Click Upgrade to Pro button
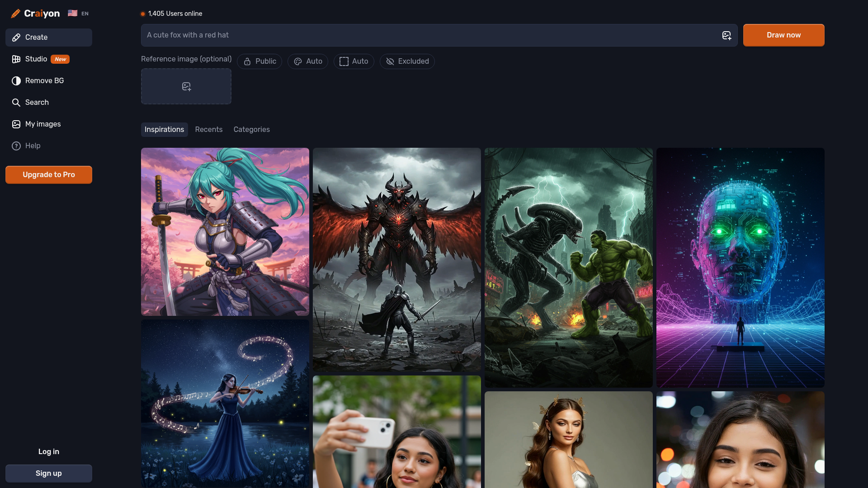The height and width of the screenshot is (488, 868). pyautogui.click(x=49, y=175)
